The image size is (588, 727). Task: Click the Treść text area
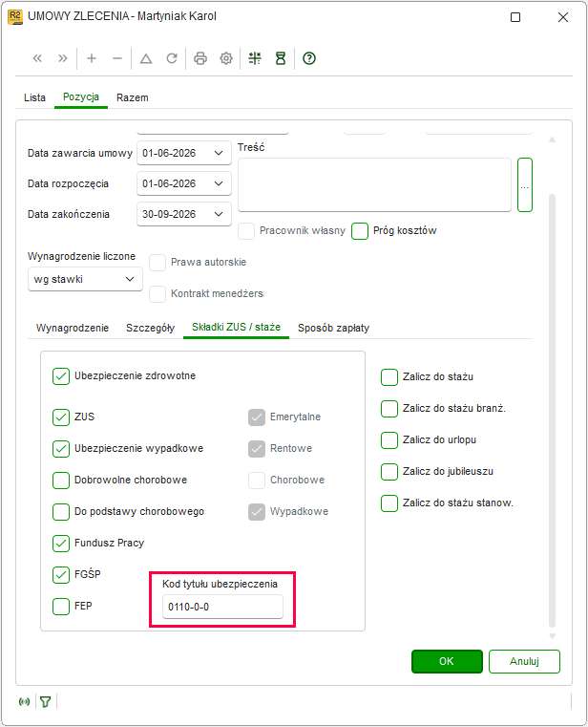coord(374,185)
